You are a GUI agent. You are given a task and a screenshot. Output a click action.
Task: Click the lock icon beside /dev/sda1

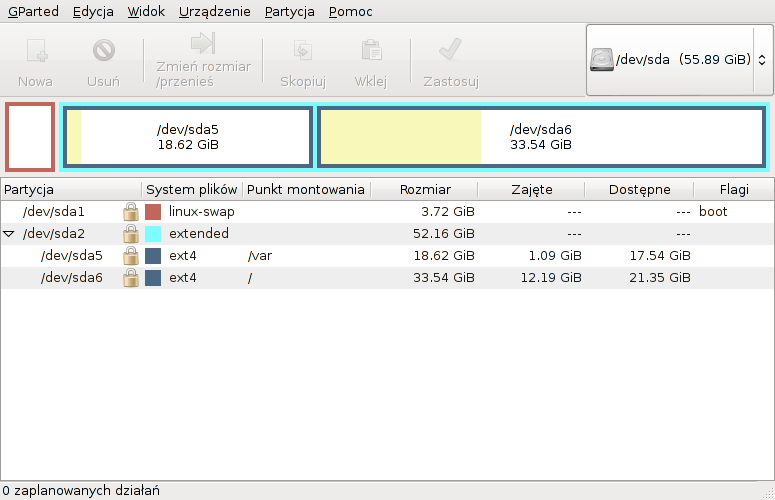(130, 212)
